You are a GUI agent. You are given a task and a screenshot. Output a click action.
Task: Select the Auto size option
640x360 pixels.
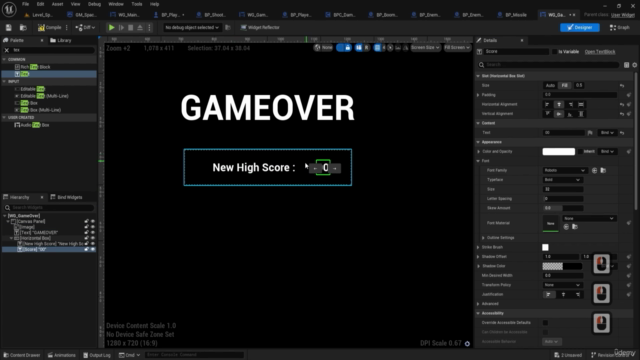click(550, 85)
